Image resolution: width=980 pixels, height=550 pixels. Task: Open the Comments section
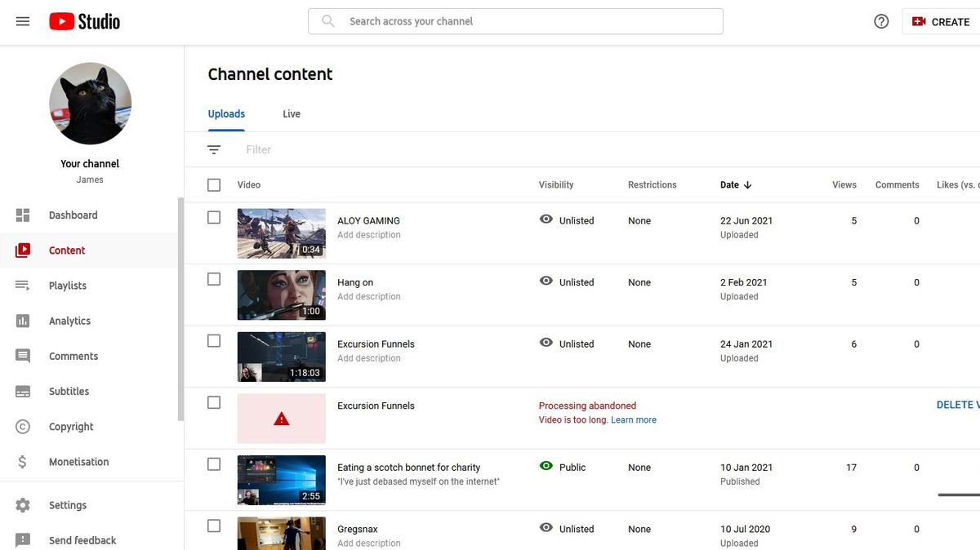(x=73, y=356)
